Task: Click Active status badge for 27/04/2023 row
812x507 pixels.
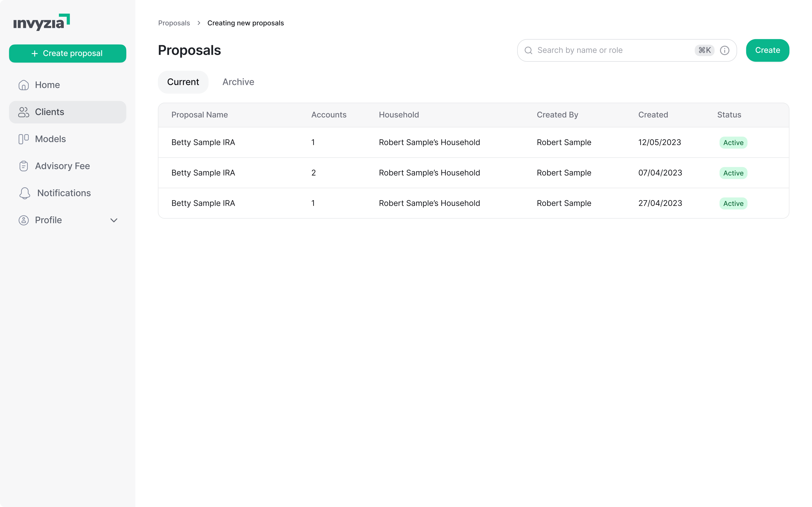Action: point(733,204)
